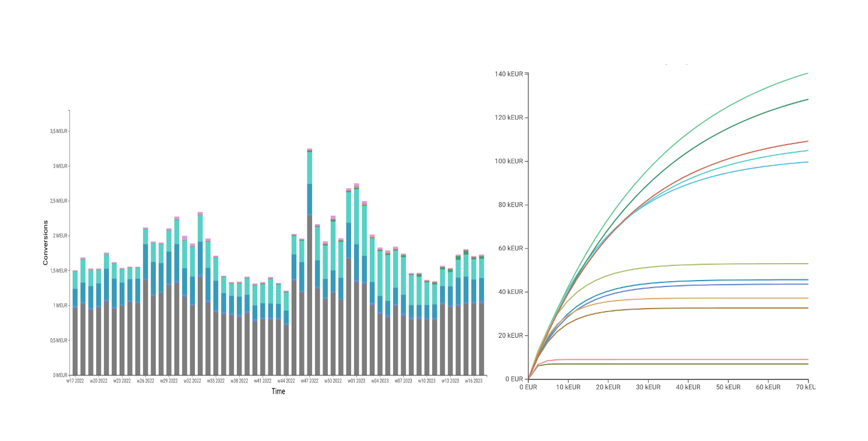Select the '0 kEUR' y-axis tick on line chart

coord(513,379)
